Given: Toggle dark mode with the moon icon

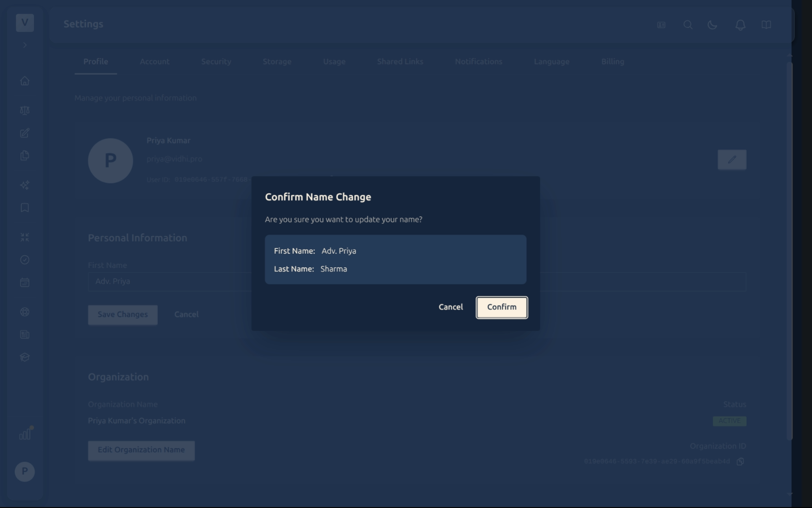Looking at the screenshot, I should (x=713, y=24).
